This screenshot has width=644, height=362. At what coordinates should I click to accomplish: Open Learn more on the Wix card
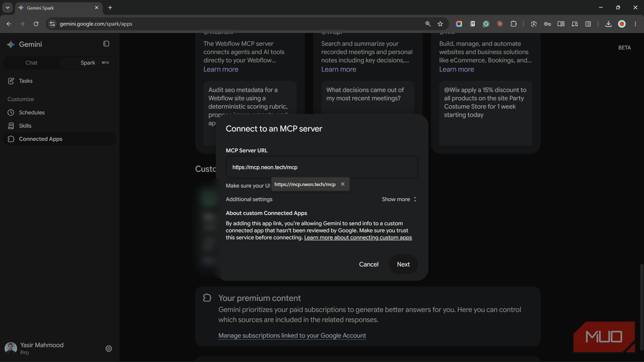(457, 69)
